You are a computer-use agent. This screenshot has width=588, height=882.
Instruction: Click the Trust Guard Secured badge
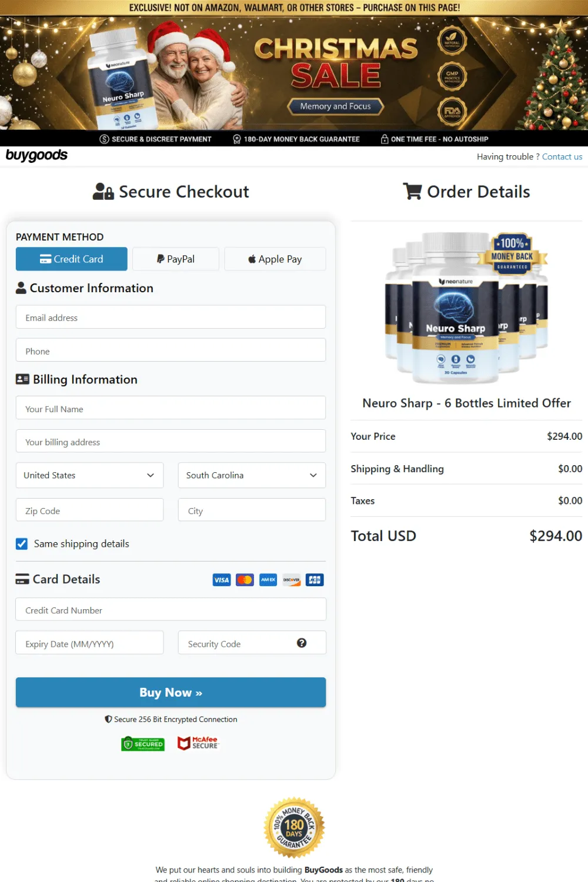[142, 743]
